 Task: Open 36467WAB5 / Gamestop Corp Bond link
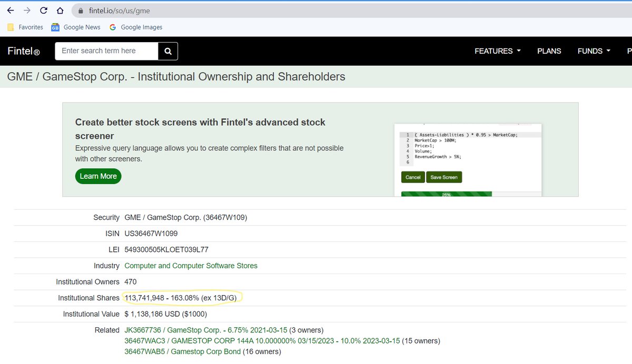[182, 351]
